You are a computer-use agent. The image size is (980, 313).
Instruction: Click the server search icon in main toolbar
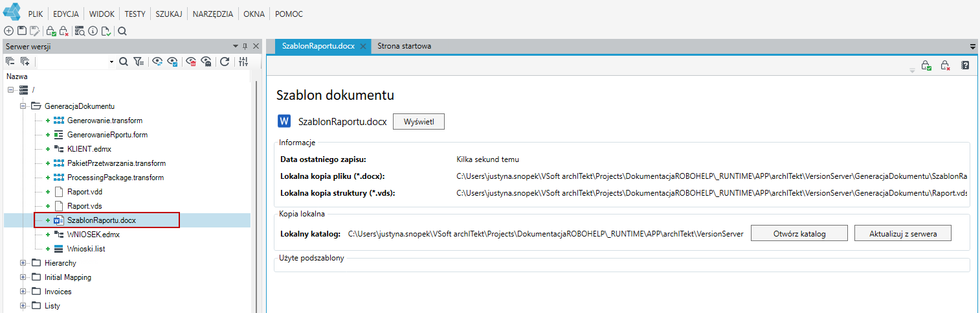(x=80, y=30)
